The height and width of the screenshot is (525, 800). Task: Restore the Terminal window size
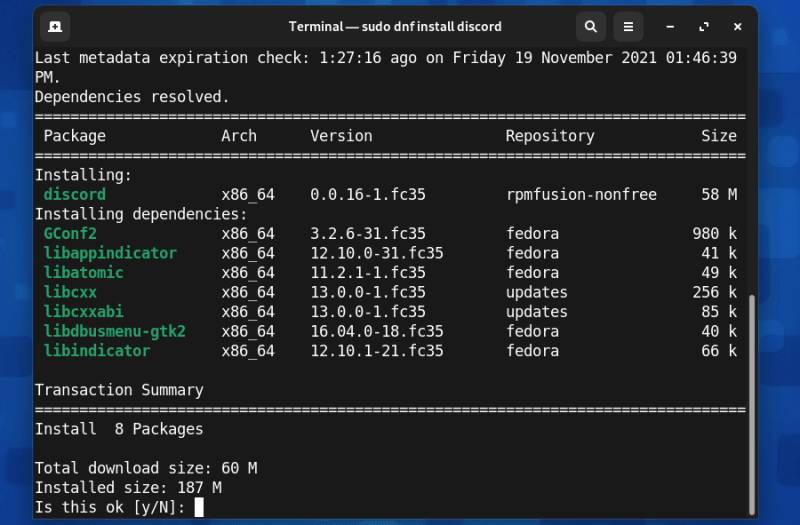point(704,26)
